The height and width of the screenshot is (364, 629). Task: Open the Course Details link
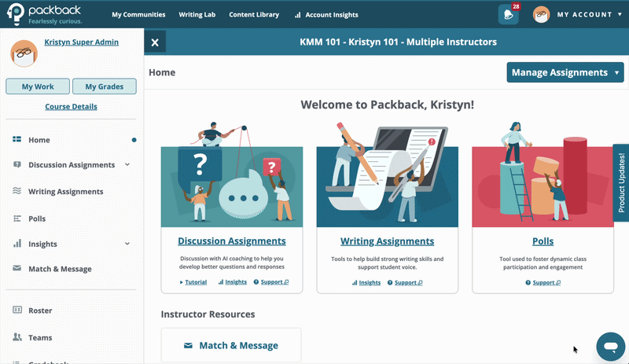click(71, 107)
